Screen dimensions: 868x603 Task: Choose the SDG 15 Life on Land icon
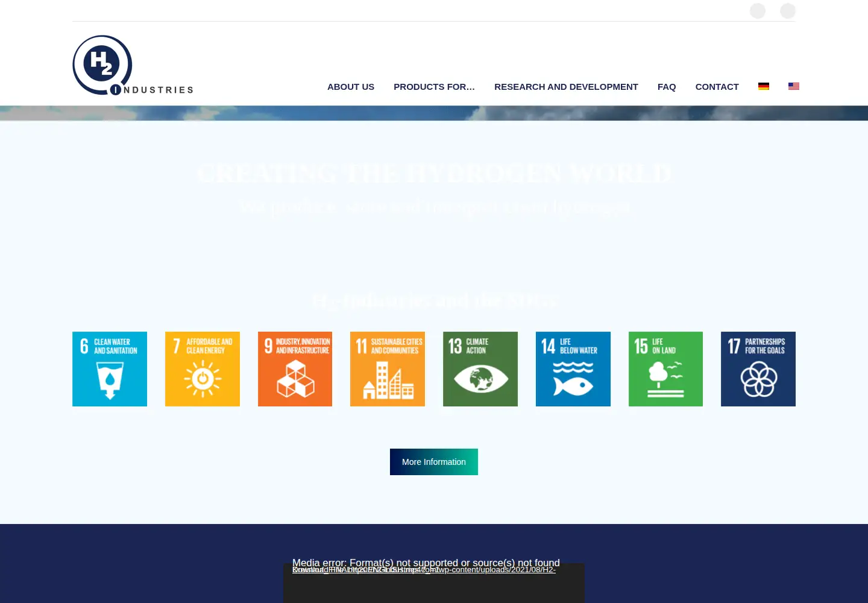coord(665,369)
